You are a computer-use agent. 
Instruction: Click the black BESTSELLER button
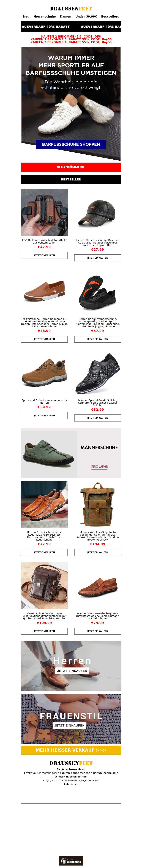(71, 180)
